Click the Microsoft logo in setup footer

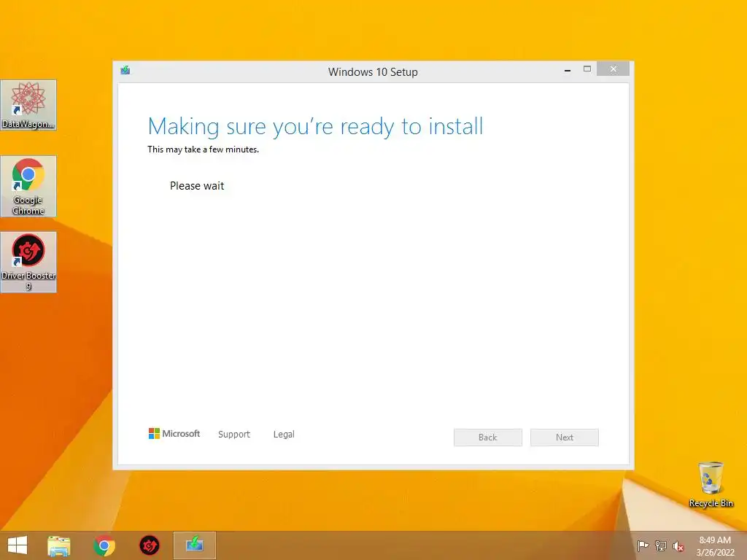coord(174,434)
